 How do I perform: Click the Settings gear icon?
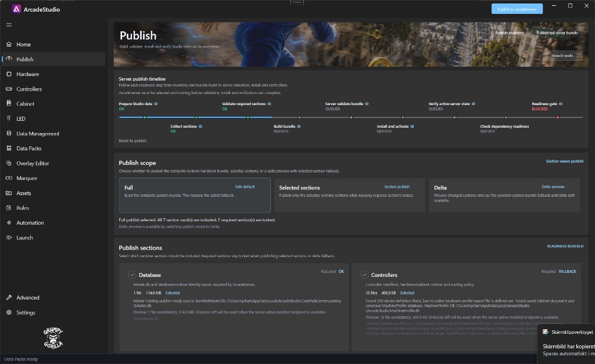[x=9, y=312]
